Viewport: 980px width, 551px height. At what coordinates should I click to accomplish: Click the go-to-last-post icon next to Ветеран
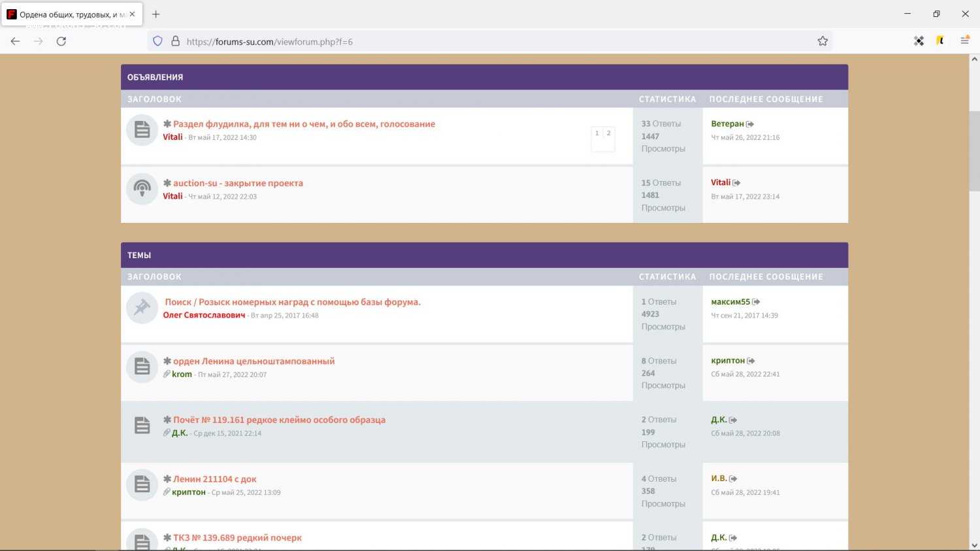point(750,124)
